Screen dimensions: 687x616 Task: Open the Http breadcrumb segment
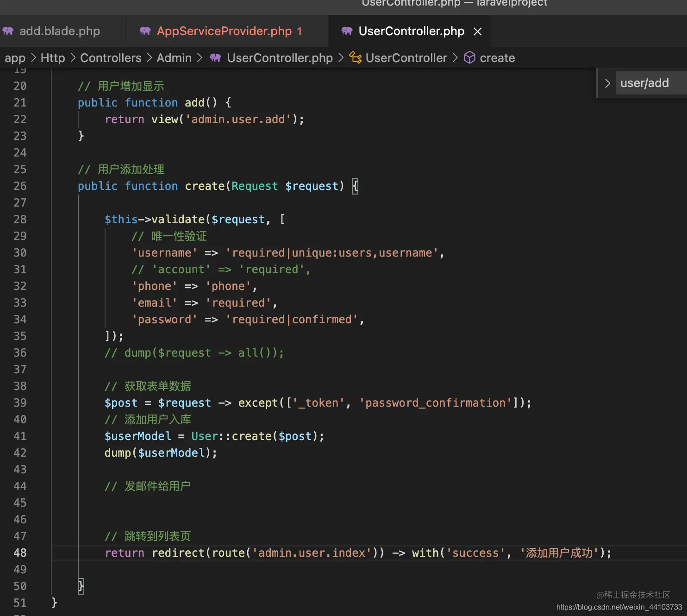[x=53, y=58]
